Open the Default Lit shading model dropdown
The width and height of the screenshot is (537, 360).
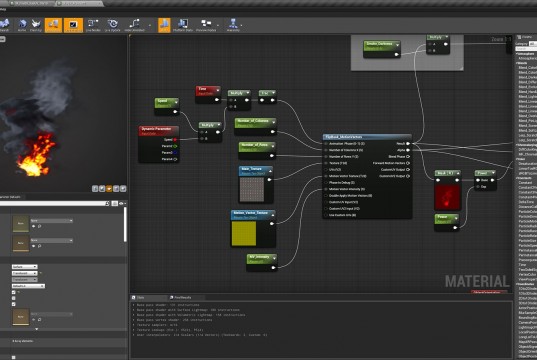pyautogui.click(x=28, y=286)
